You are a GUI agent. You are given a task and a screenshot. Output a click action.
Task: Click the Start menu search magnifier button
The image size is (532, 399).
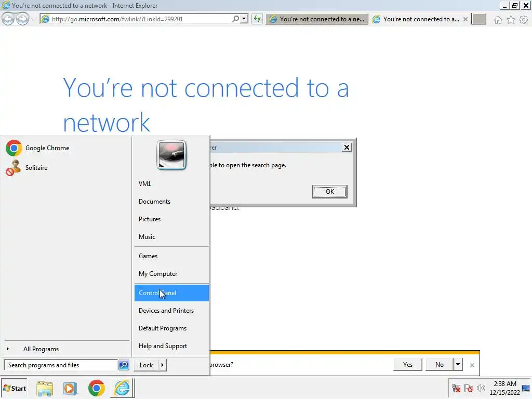[x=124, y=365]
